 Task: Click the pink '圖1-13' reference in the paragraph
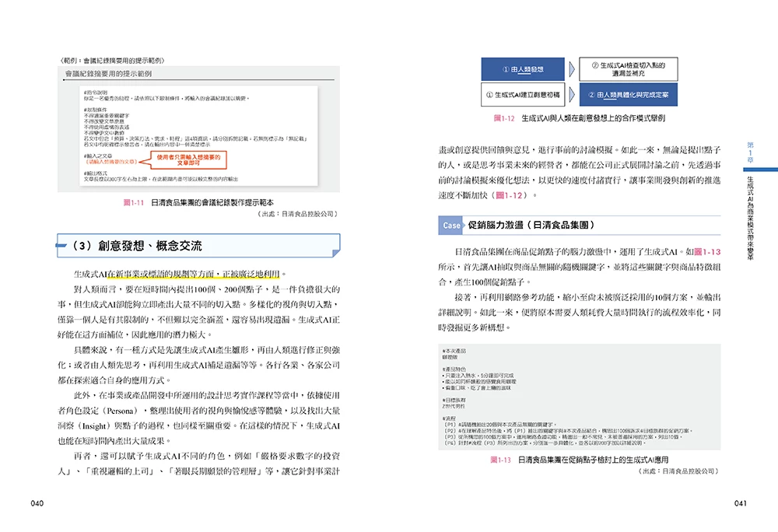click(707, 252)
